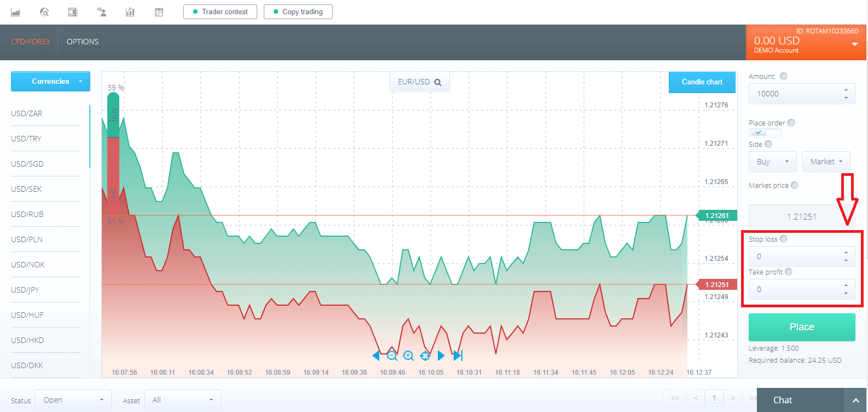Open the Market order type dropdown

(826, 162)
